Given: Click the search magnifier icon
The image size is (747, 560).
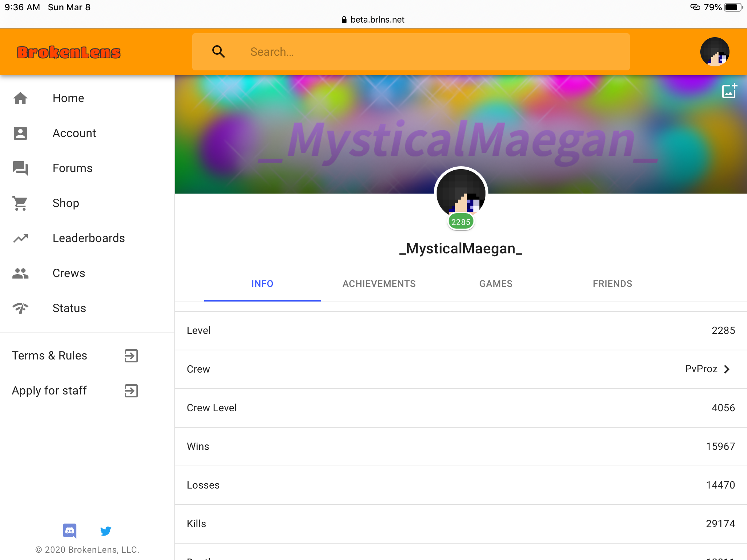Looking at the screenshot, I should [218, 52].
